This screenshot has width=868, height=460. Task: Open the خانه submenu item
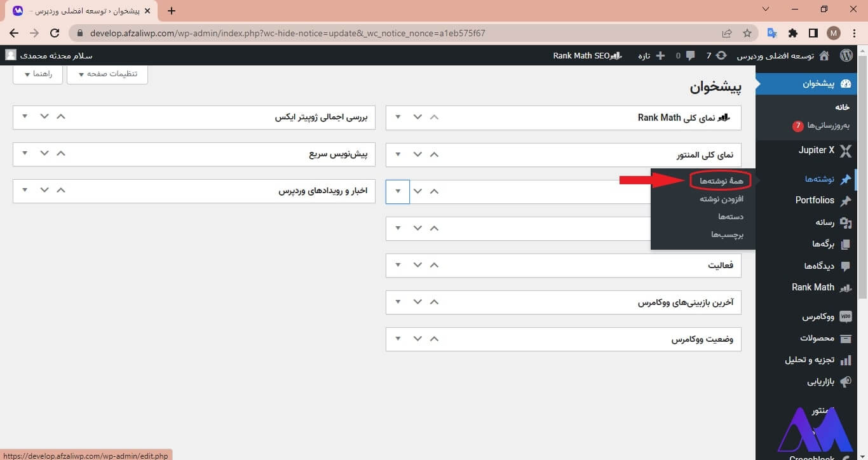[842, 107]
